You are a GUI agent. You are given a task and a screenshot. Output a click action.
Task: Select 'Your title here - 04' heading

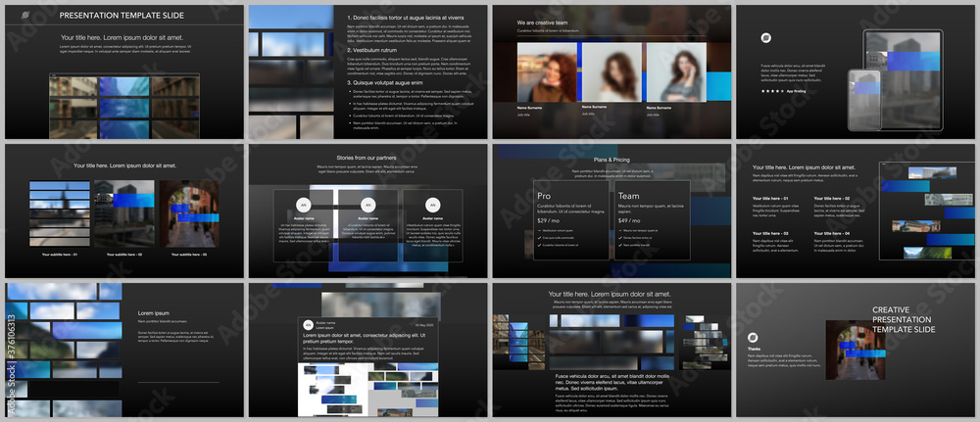point(832,233)
